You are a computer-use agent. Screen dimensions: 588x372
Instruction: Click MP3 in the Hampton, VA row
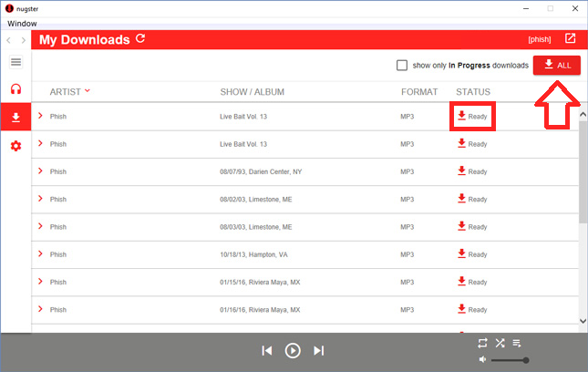pos(407,254)
